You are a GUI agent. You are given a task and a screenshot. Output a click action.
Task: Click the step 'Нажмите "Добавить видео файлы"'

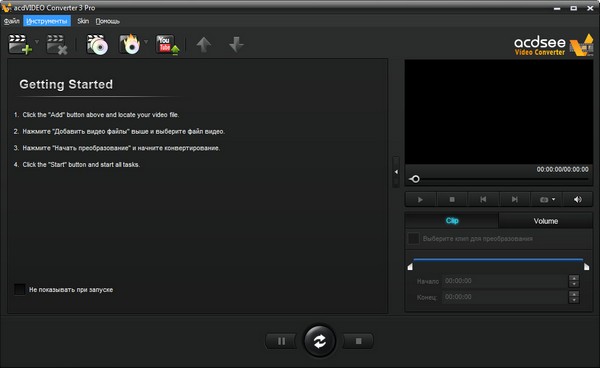[x=124, y=131]
